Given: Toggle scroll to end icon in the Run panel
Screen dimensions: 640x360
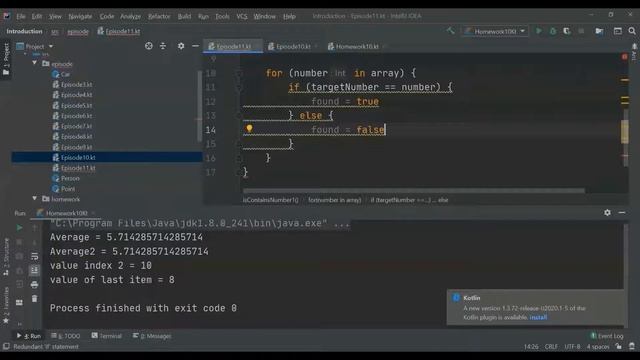Looking at the screenshot, I should click(35, 270).
